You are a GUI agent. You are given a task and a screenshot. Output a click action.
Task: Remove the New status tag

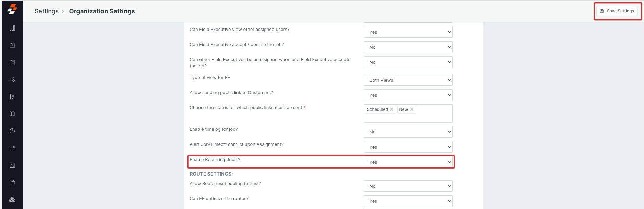point(412,109)
